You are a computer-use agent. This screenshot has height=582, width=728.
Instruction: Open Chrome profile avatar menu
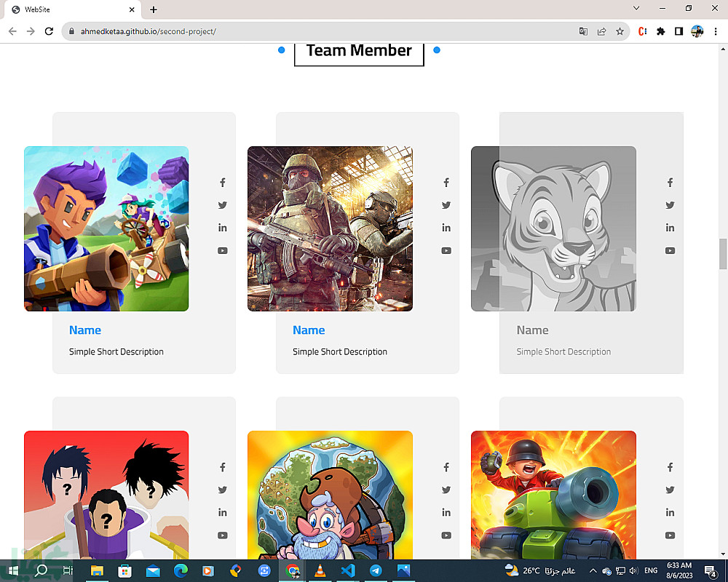(697, 31)
